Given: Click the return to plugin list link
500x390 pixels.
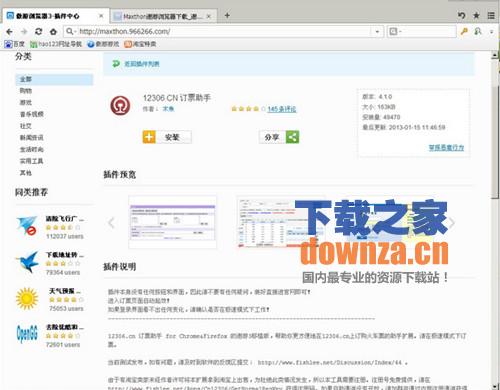Looking at the screenshot, I should pyautogui.click(x=142, y=64).
